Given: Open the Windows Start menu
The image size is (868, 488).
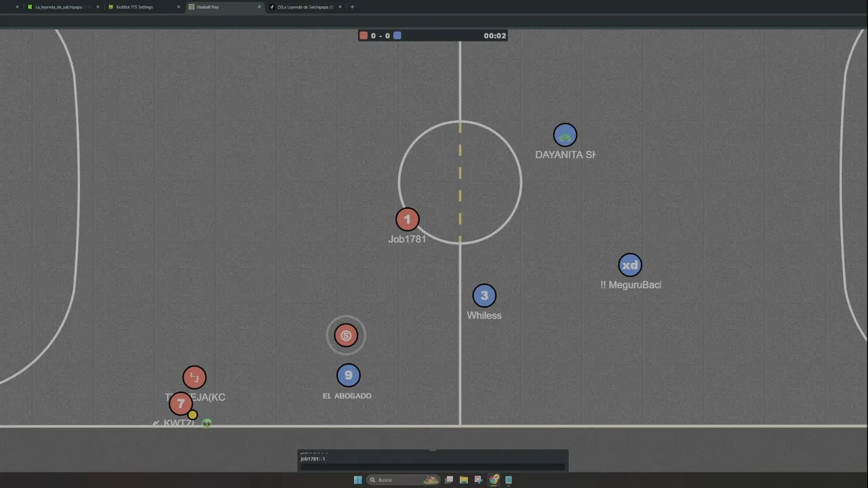Looking at the screenshot, I should point(358,480).
